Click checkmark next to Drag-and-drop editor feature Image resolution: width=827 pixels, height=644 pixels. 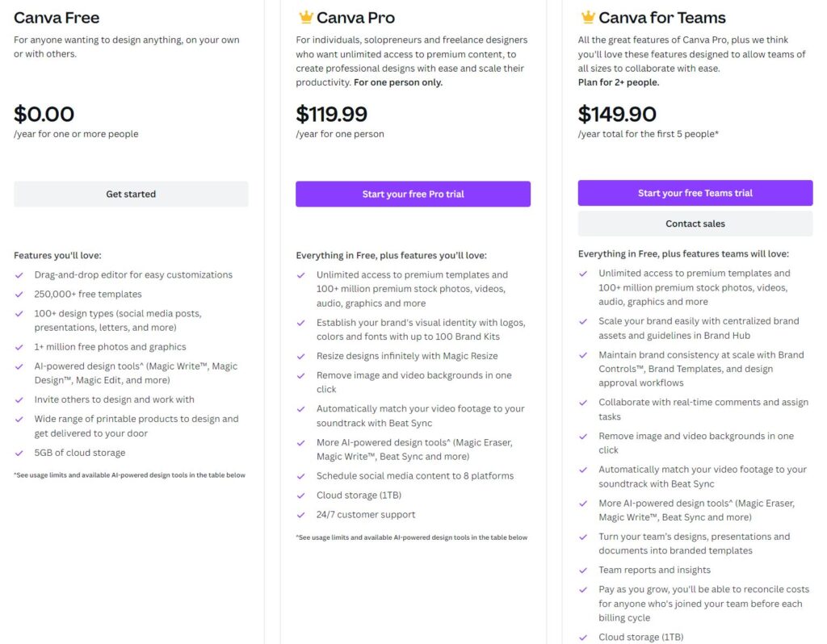pos(19,275)
